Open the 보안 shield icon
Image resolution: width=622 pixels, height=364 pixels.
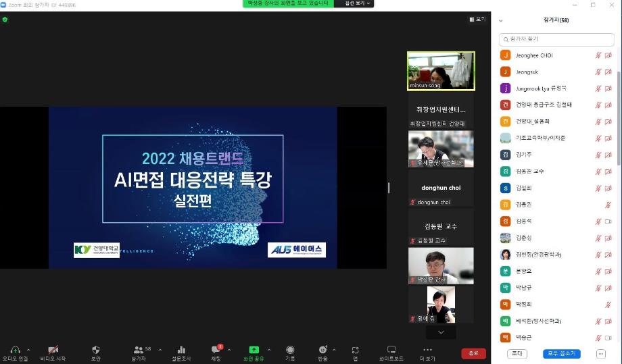pyautogui.click(x=95, y=350)
